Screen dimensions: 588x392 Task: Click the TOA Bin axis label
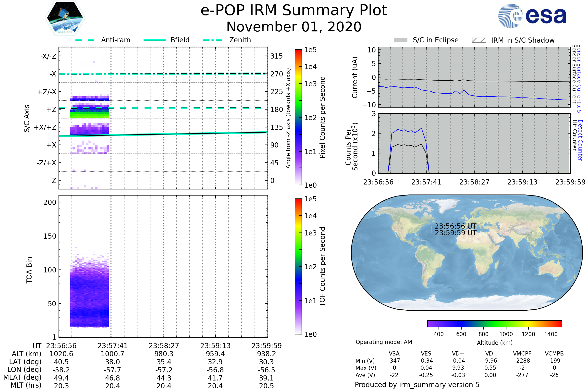click(29, 270)
